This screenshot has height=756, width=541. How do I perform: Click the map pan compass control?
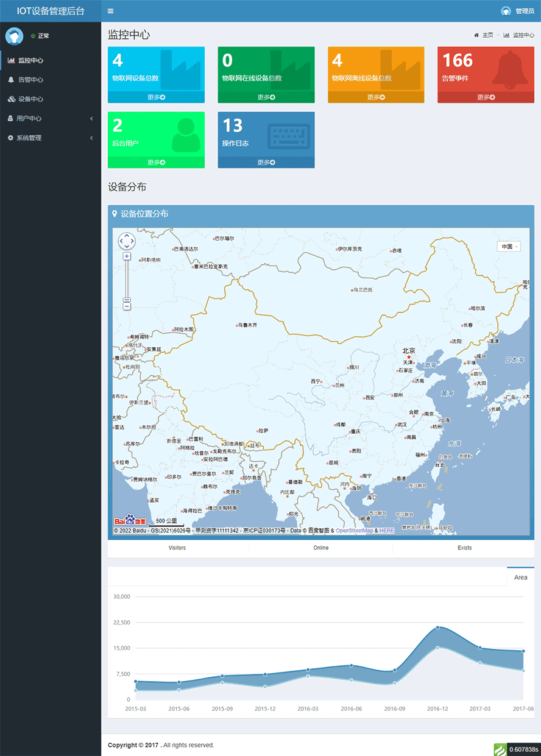127,241
